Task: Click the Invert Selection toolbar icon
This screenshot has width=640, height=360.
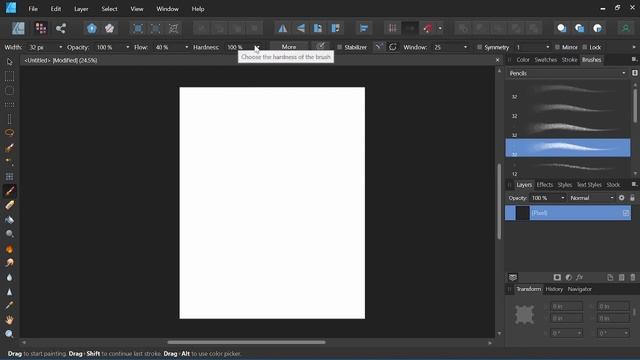Action: 173,28
